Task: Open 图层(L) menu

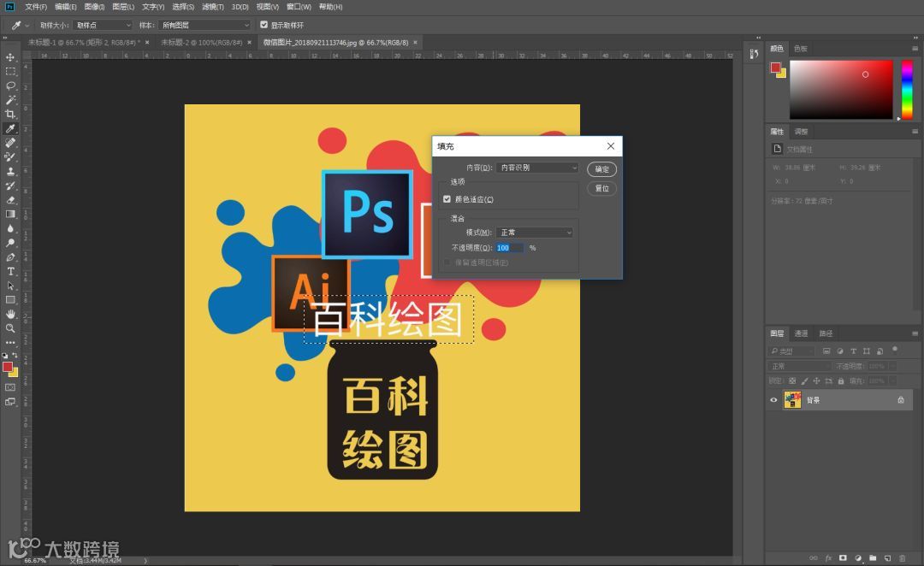Action: [x=123, y=7]
